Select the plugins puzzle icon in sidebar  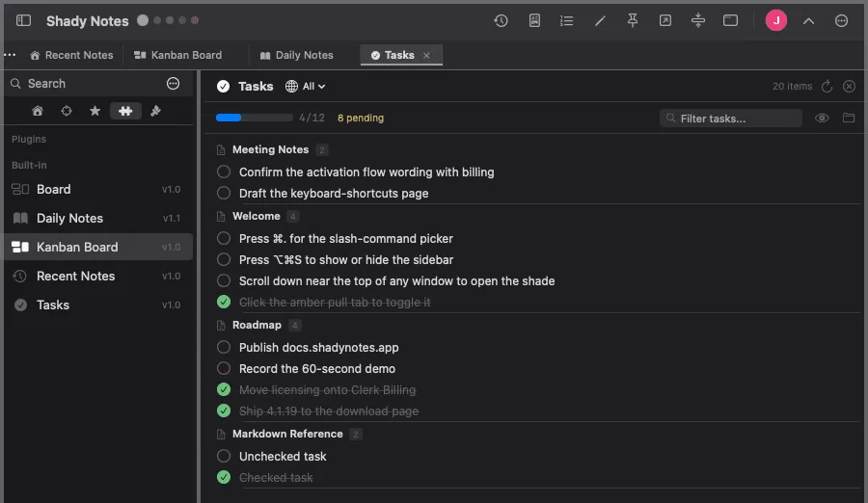tap(125, 111)
